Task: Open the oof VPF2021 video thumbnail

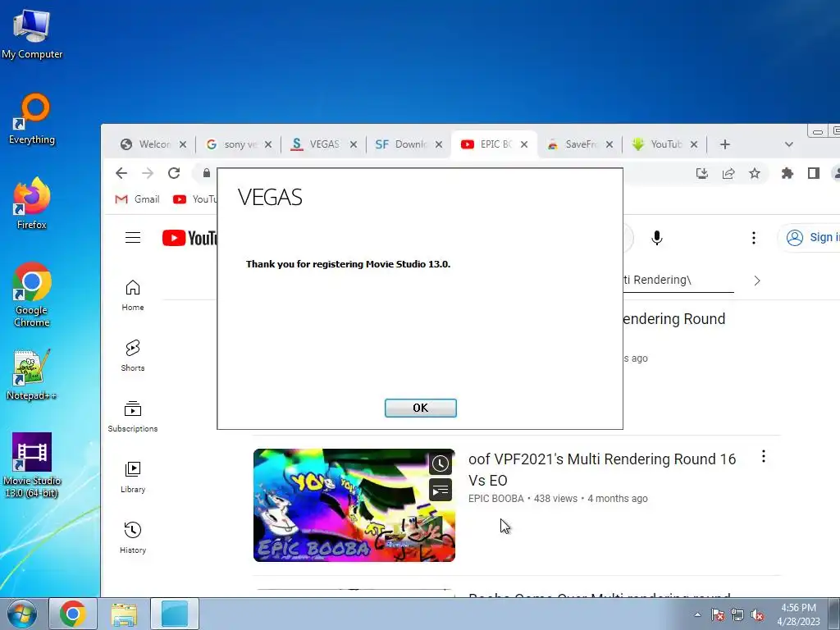Action: click(354, 505)
